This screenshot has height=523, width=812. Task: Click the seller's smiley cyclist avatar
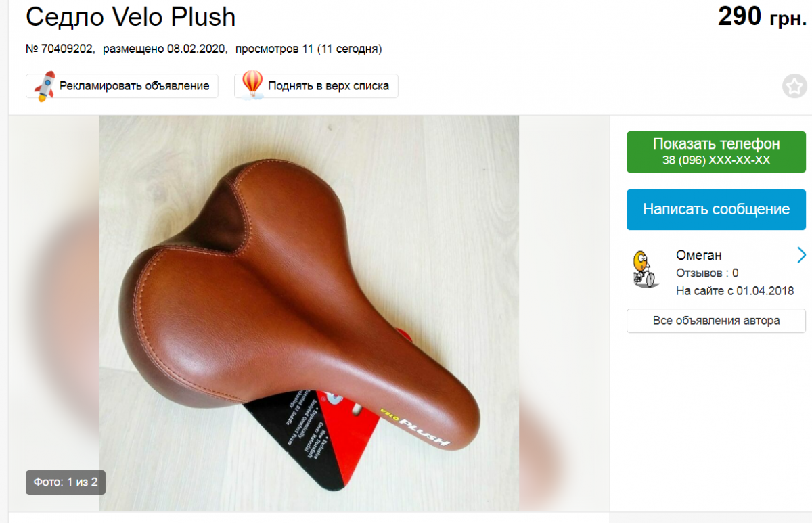[x=645, y=269]
